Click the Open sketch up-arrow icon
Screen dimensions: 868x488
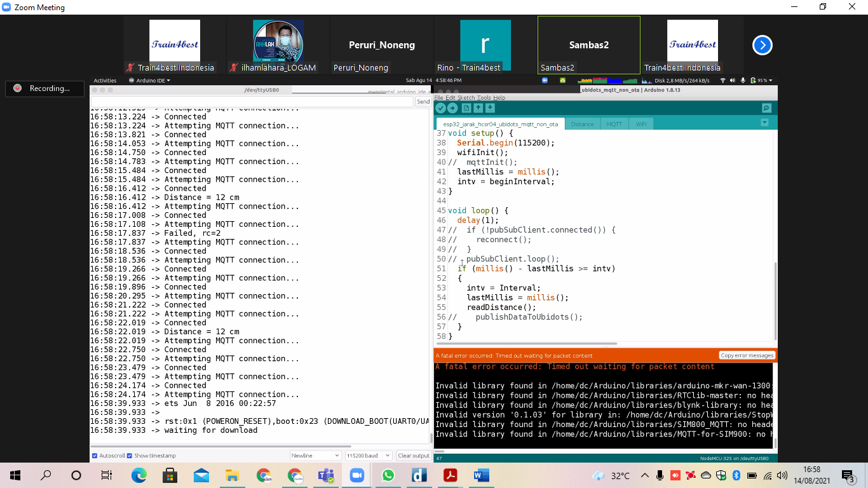click(478, 109)
